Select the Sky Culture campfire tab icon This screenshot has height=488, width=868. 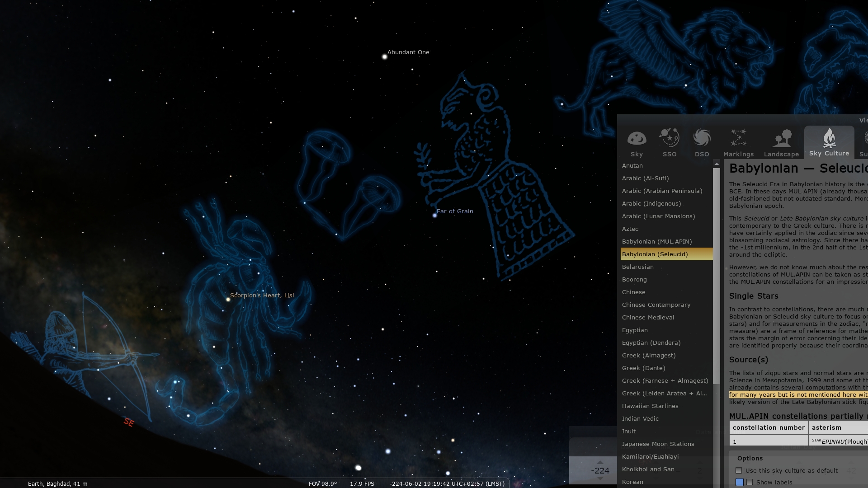click(829, 138)
